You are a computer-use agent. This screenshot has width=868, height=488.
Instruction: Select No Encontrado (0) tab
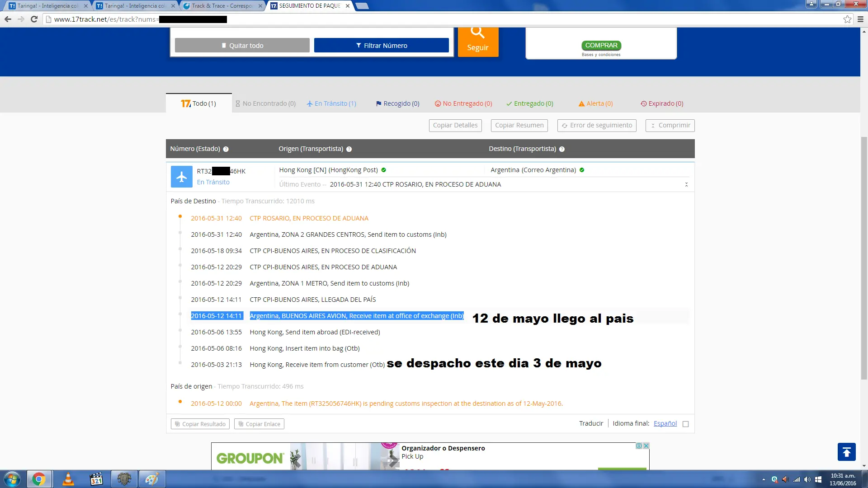point(265,103)
